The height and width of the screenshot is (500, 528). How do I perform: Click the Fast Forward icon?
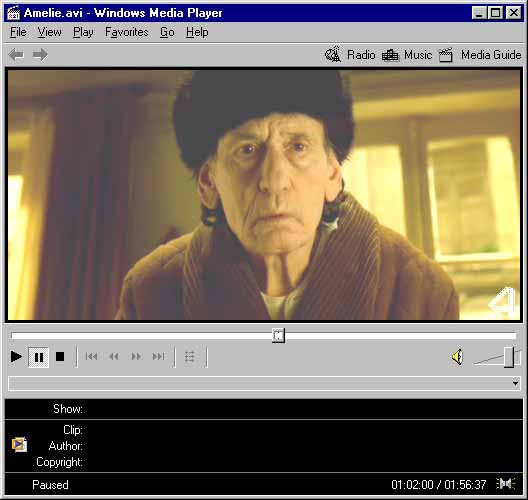(x=136, y=357)
